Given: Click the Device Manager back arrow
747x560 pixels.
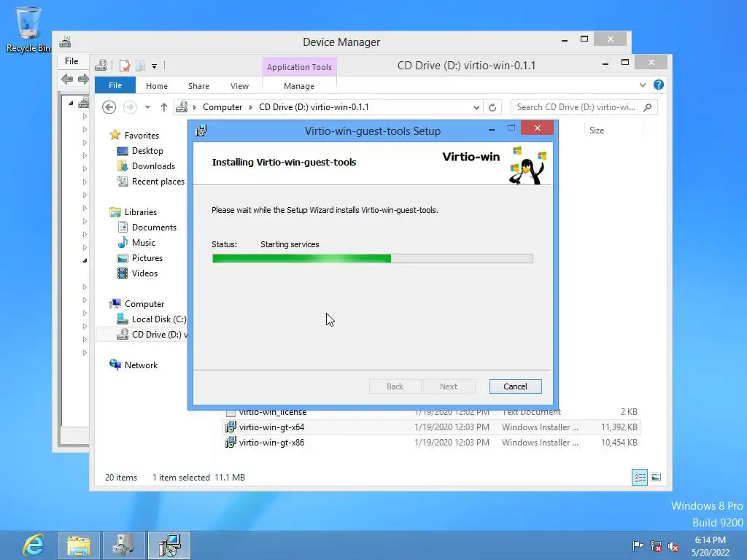Looking at the screenshot, I should pos(67,79).
